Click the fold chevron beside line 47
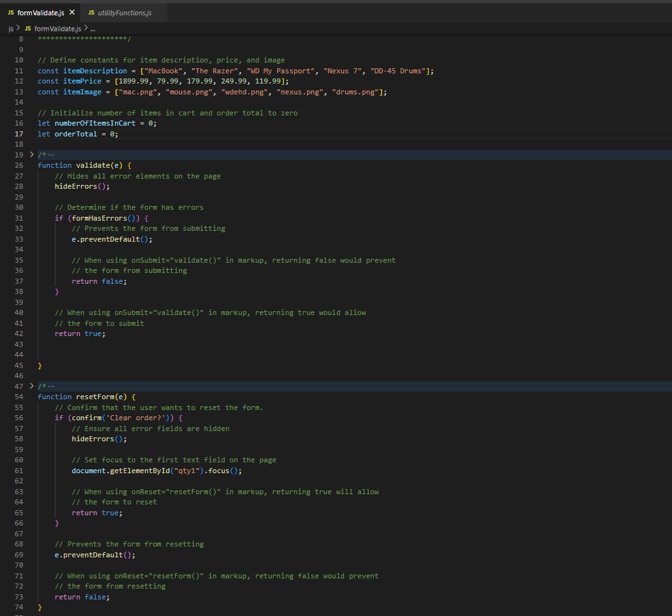This screenshot has width=672, height=616. pyautogui.click(x=32, y=386)
